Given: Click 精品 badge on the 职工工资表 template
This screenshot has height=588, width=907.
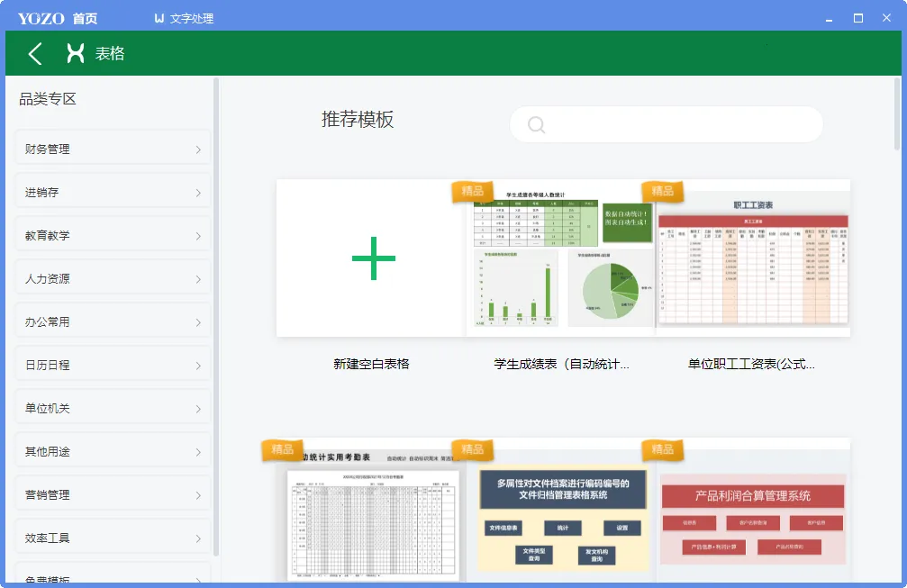Looking at the screenshot, I should tap(662, 191).
